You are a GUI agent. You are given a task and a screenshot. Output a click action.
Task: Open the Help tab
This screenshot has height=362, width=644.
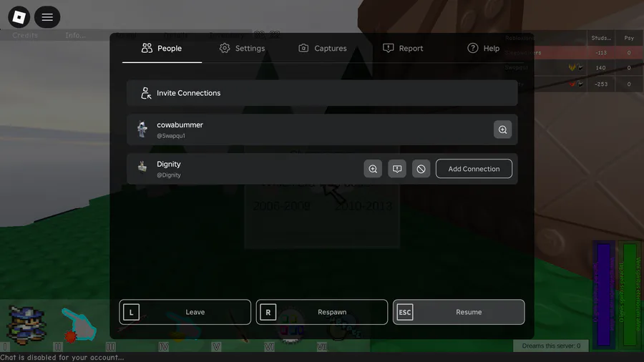coord(484,49)
